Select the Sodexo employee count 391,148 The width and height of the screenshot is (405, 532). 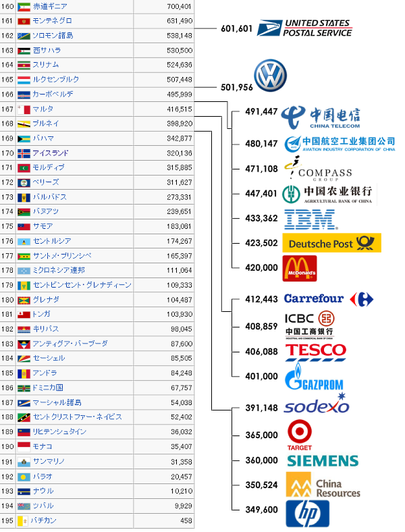click(x=261, y=408)
